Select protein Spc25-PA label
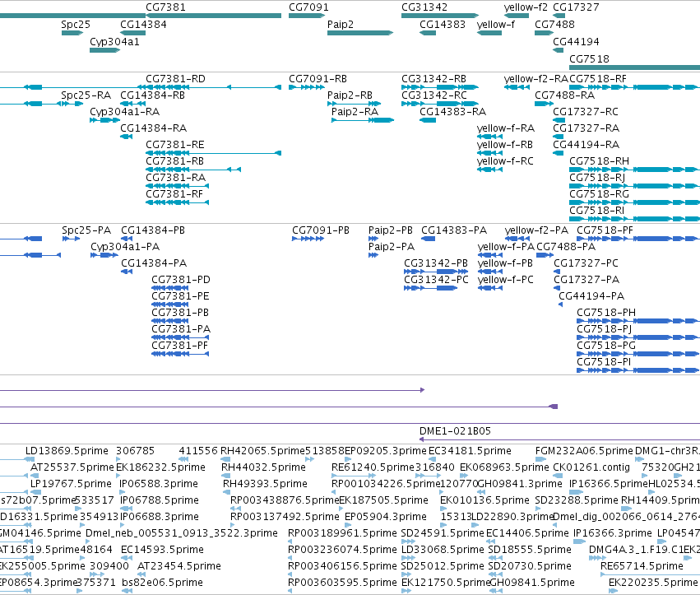Screen dimensions: 700x595 [86, 230]
